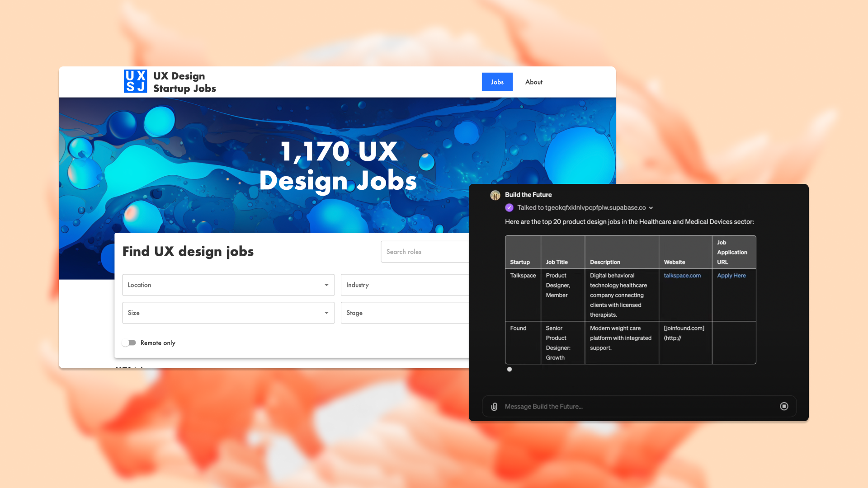Click the joinfound.com website text
Viewport: 868px width, 488px height.
click(x=684, y=328)
